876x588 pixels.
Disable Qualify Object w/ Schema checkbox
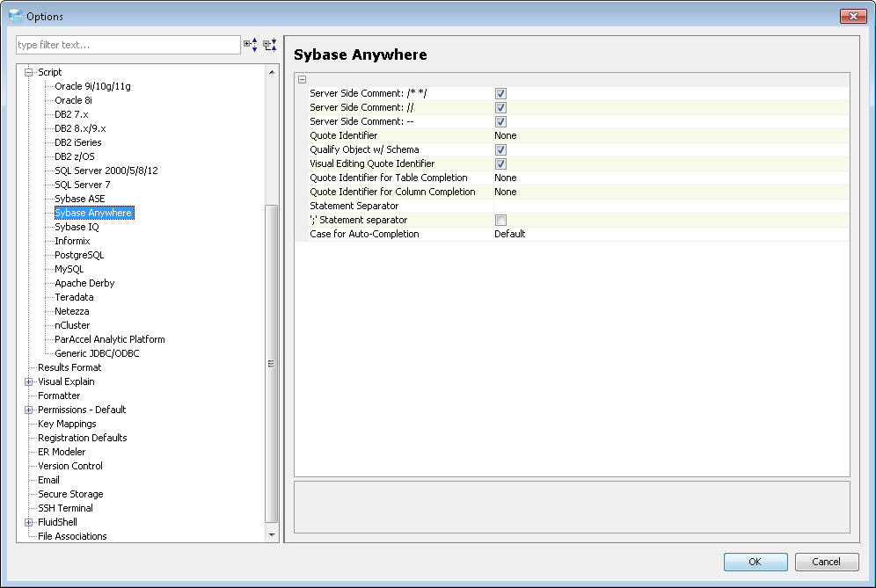pyautogui.click(x=500, y=149)
